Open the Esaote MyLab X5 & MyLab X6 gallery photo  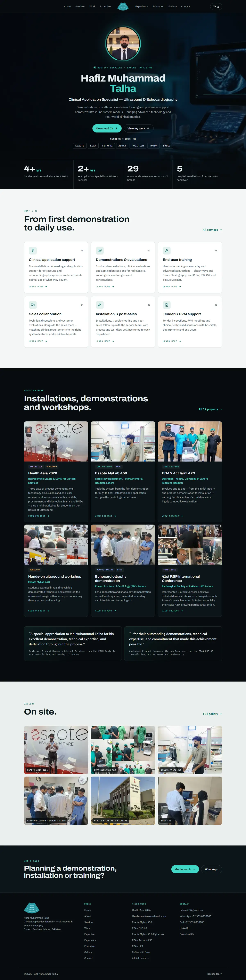(x=123, y=801)
